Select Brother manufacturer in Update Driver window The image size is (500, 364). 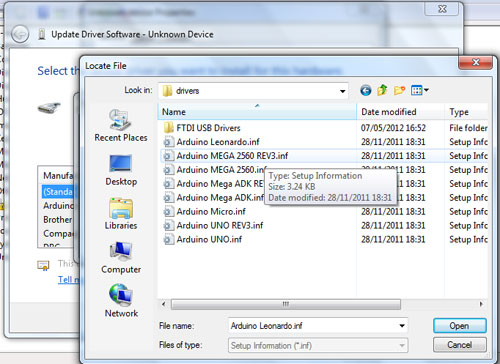58,220
